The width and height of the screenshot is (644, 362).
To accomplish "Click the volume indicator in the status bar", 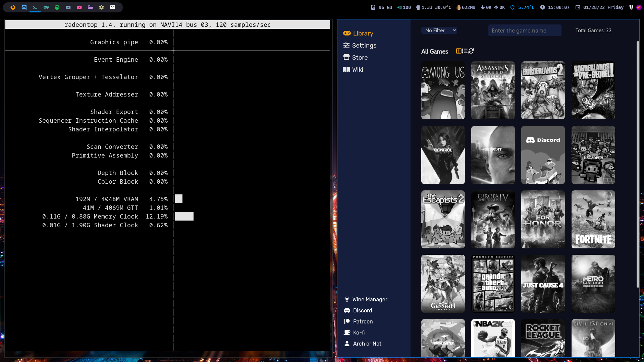I will pos(404,7).
